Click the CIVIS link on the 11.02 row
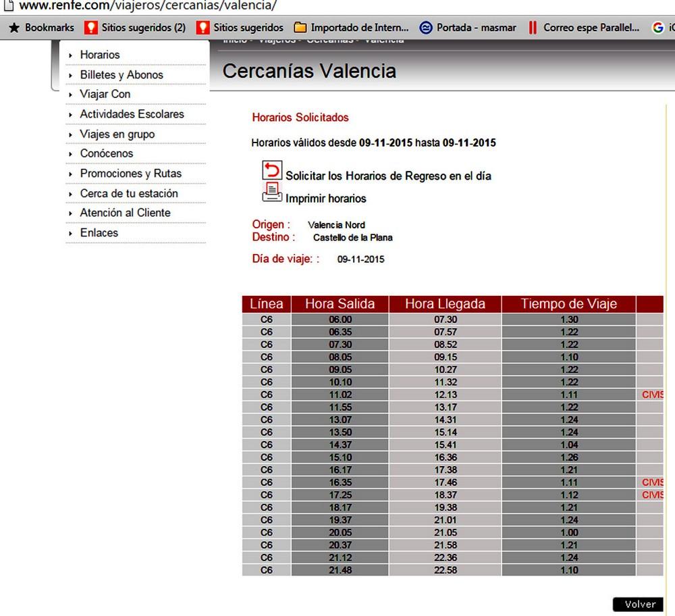Viewport: 675px width, 616px height. [x=653, y=394]
